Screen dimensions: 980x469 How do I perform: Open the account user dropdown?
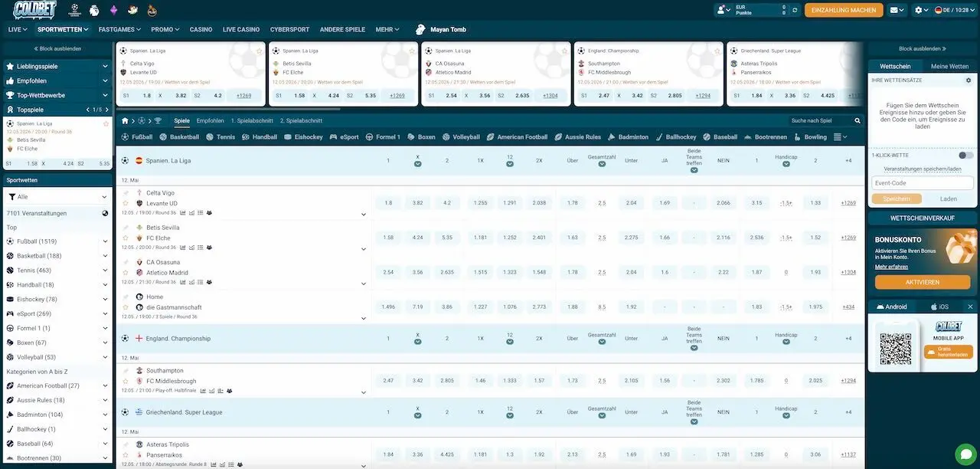coord(723,10)
